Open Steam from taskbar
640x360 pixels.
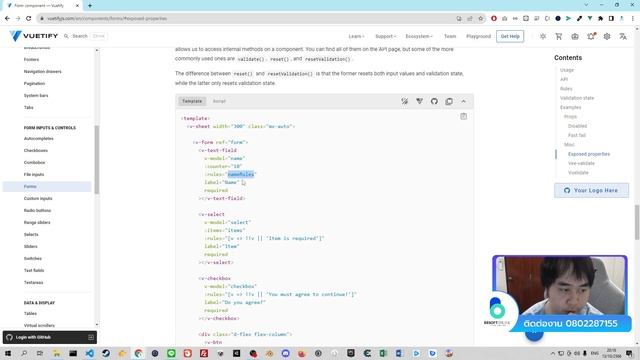(x=106, y=353)
